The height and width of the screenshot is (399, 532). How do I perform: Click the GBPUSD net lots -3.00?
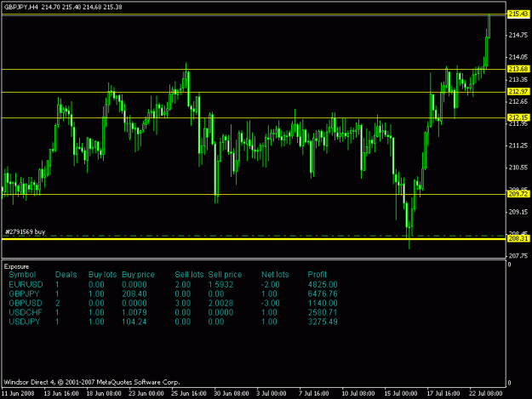(x=271, y=303)
